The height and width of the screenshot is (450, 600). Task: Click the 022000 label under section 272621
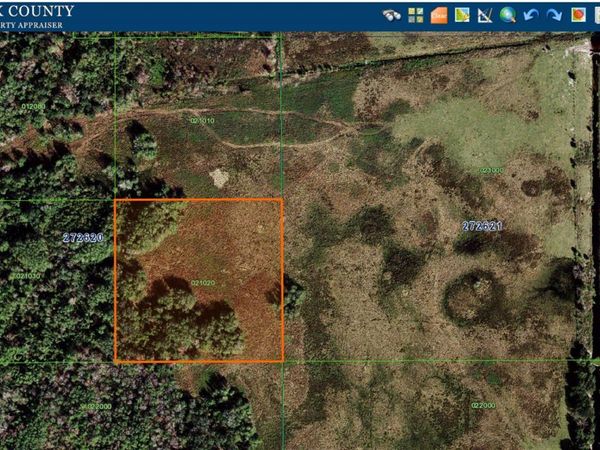click(483, 405)
